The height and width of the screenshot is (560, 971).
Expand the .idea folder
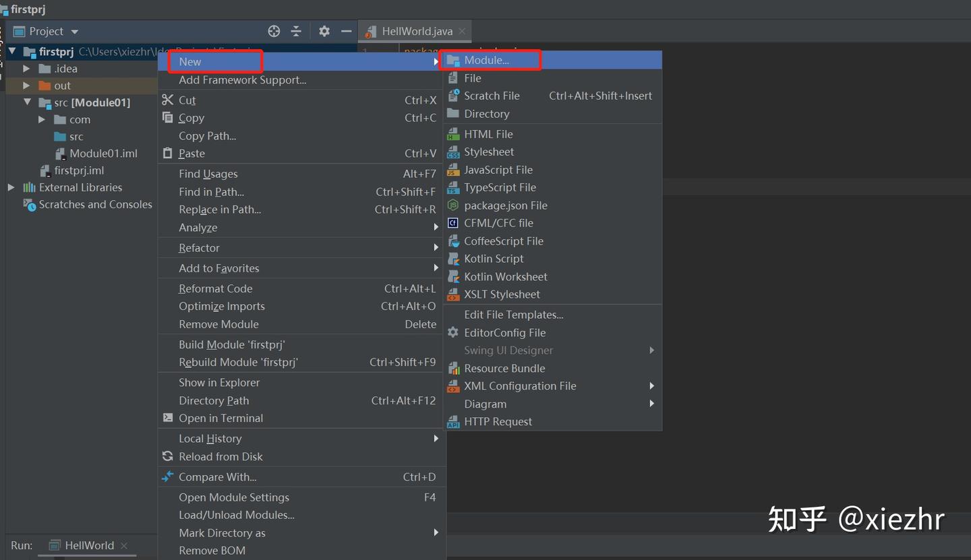(x=26, y=68)
